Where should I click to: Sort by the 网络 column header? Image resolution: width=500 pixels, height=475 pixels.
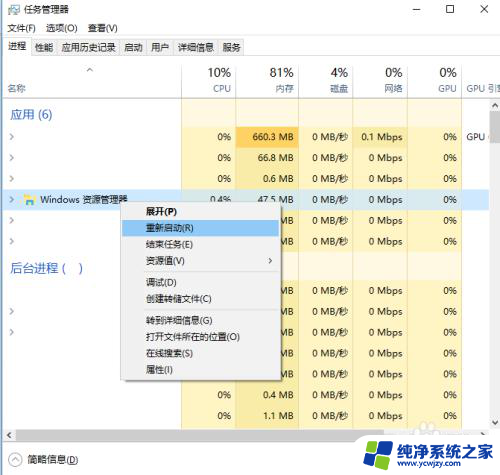point(380,81)
